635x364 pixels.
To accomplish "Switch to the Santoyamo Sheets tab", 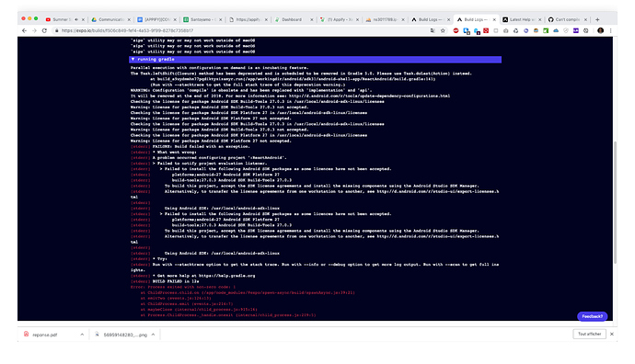I will click(x=202, y=19).
